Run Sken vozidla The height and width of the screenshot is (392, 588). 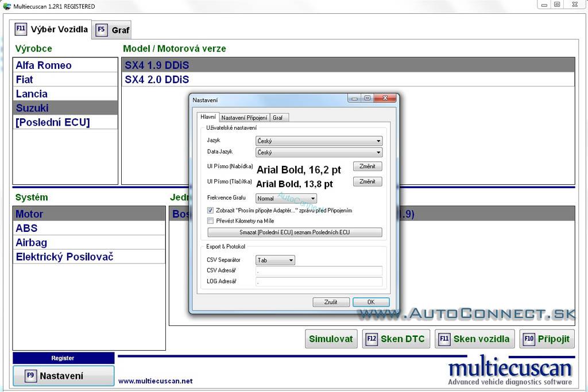[x=475, y=339]
